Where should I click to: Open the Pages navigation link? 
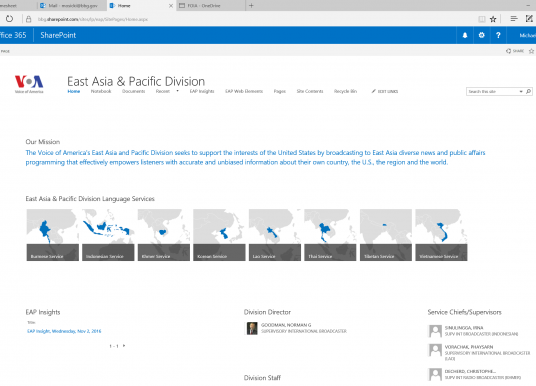[280, 91]
